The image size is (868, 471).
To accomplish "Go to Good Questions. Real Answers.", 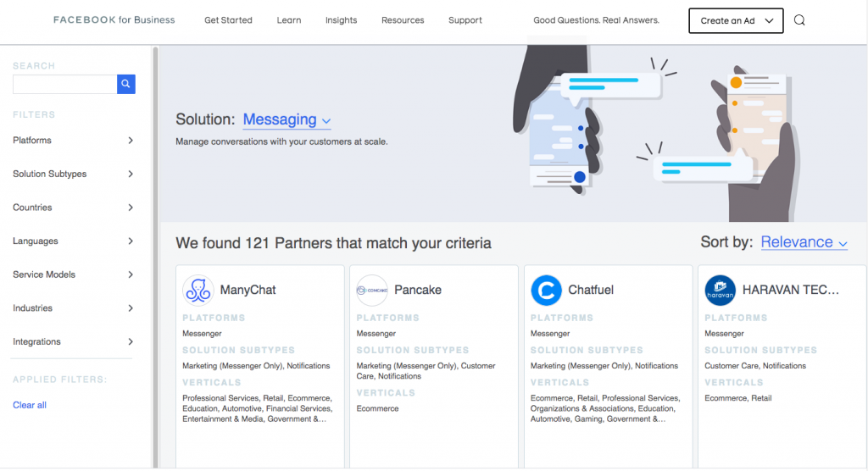I will click(x=596, y=20).
